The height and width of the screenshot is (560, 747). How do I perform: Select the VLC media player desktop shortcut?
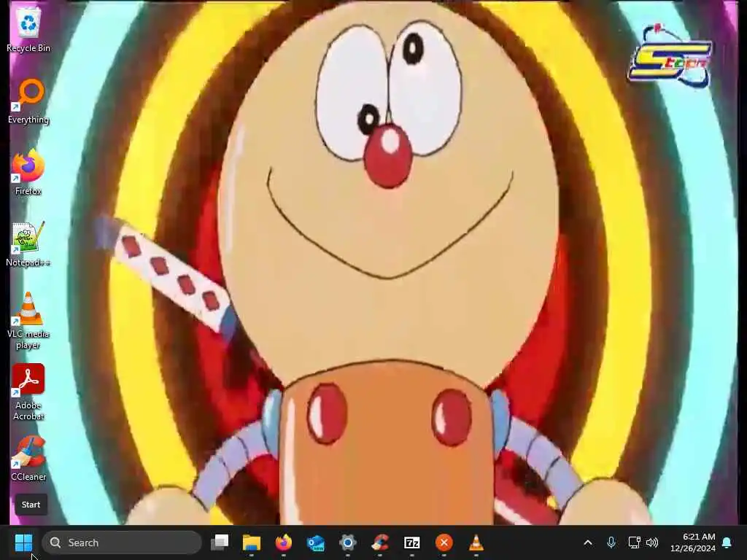pos(28,321)
